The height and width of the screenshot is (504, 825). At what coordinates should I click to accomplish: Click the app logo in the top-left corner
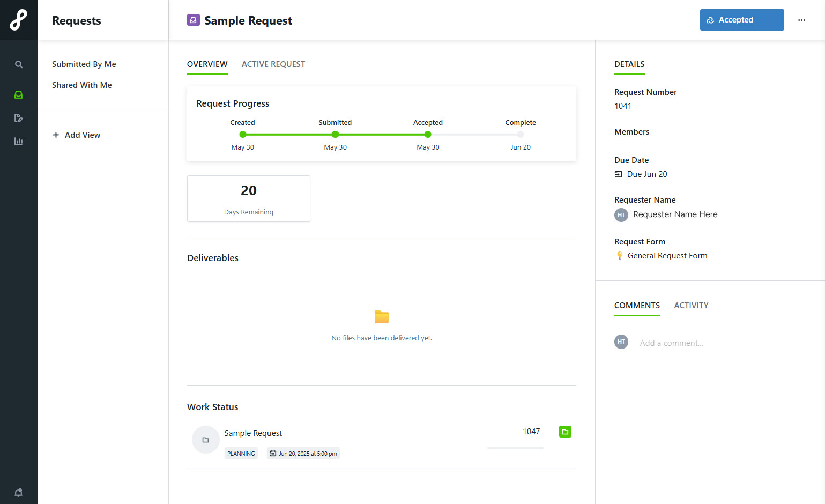(x=19, y=20)
